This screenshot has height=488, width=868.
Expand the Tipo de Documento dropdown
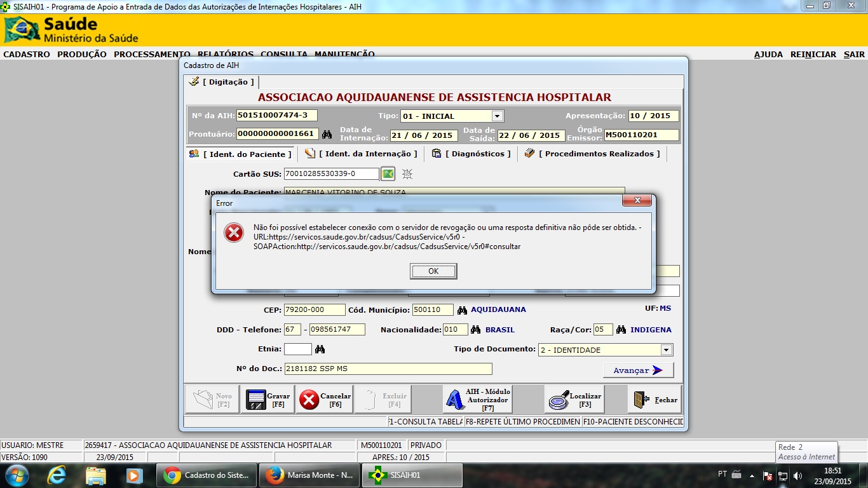click(x=666, y=350)
